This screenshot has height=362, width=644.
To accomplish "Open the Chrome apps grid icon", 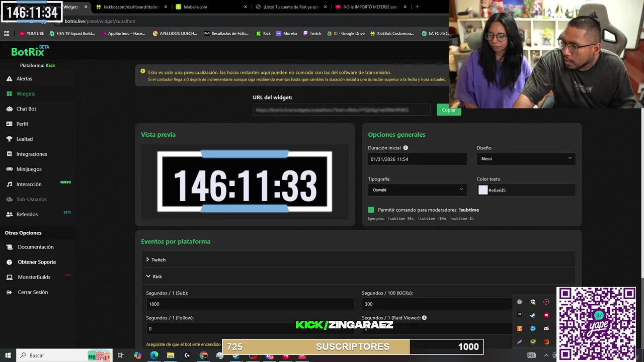I will pyautogui.click(x=7, y=33).
